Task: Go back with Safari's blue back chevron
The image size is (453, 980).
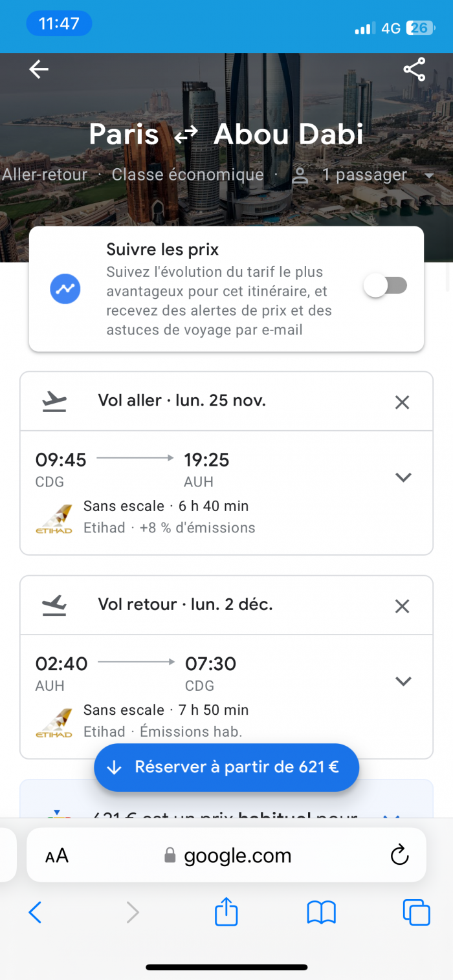Action: pyautogui.click(x=36, y=912)
